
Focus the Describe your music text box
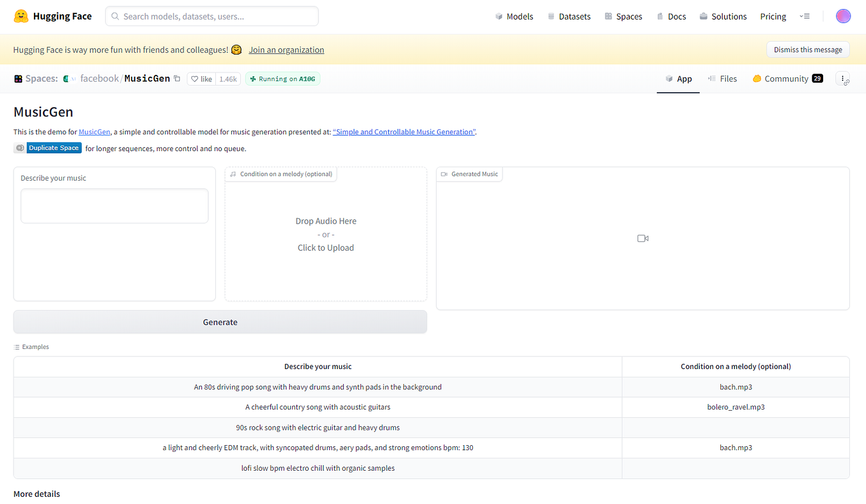coord(114,206)
